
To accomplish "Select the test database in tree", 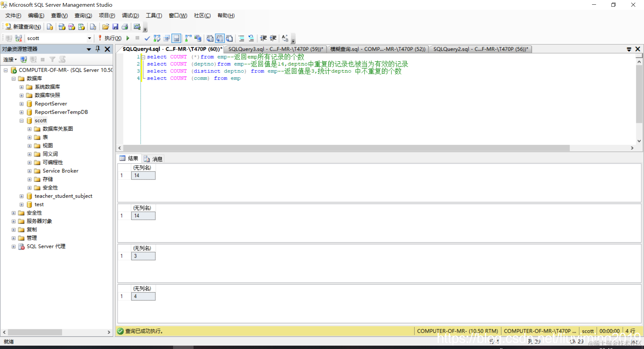I will [x=39, y=204].
